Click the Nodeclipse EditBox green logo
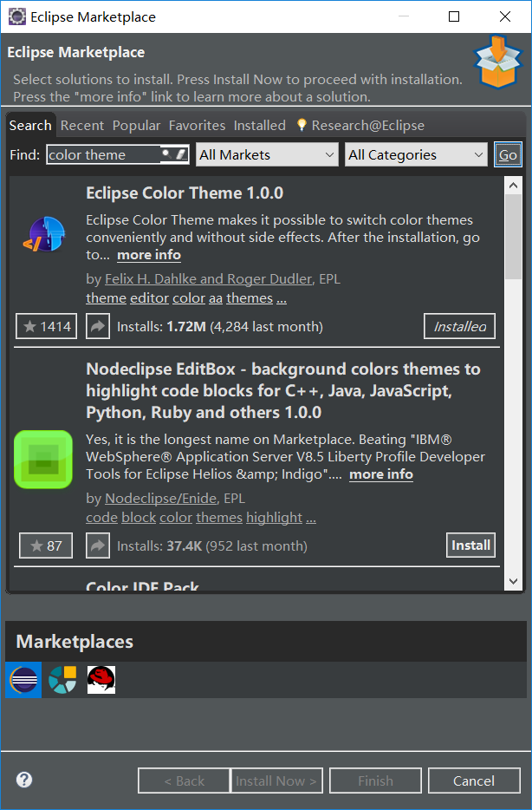 click(x=43, y=460)
